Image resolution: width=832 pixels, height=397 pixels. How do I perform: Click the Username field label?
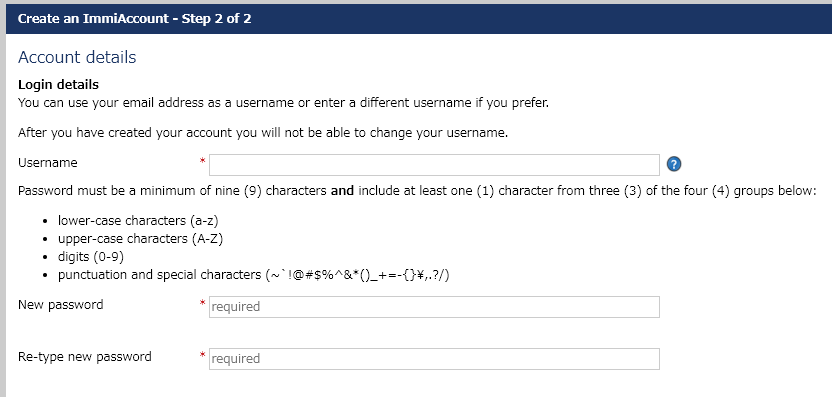[48, 163]
